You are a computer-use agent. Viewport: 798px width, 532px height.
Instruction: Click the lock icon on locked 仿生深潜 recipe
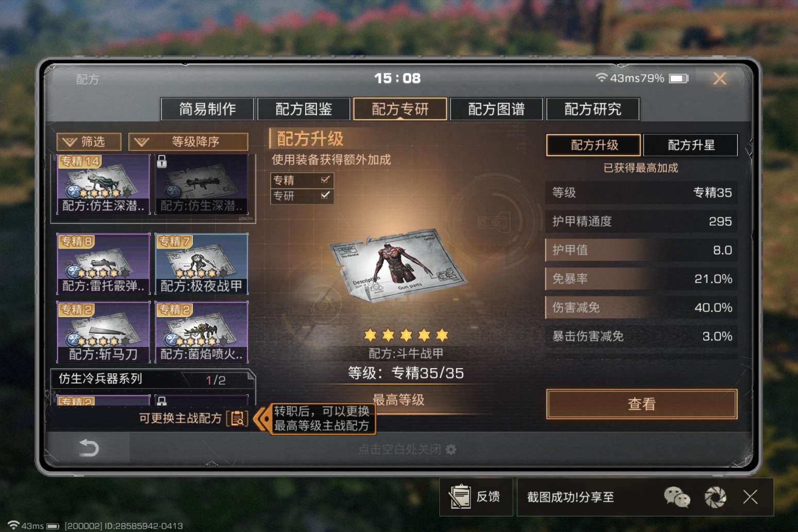pyautogui.click(x=162, y=161)
